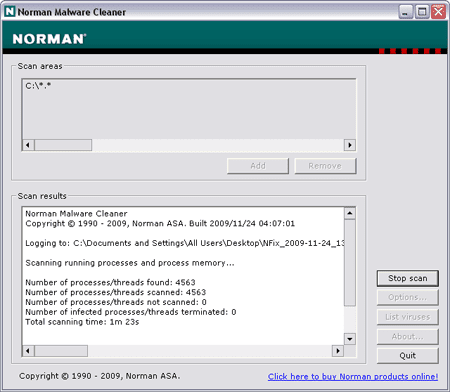Click Scan areas list left scroll arrow
This screenshot has height=392, width=450.
pos(28,145)
